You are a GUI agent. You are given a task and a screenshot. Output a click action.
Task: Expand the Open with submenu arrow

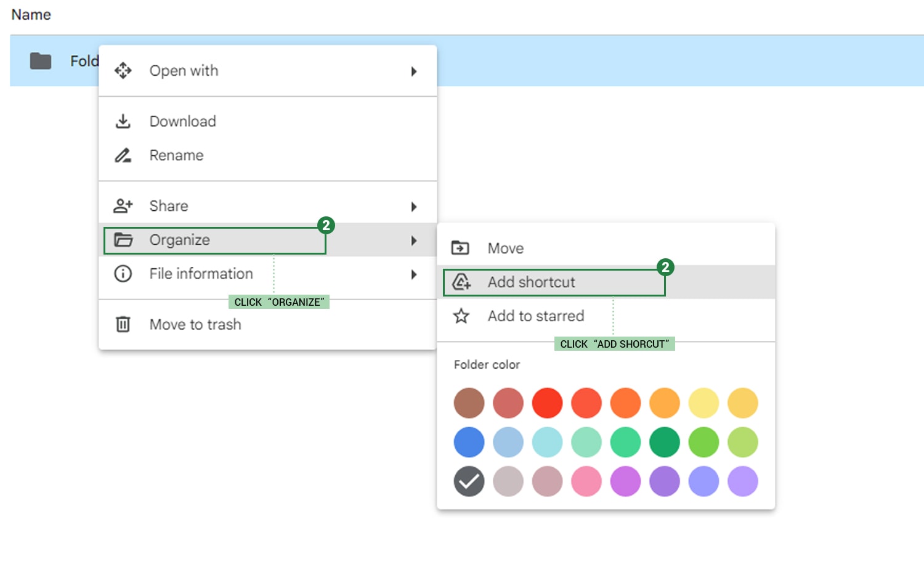coord(413,71)
